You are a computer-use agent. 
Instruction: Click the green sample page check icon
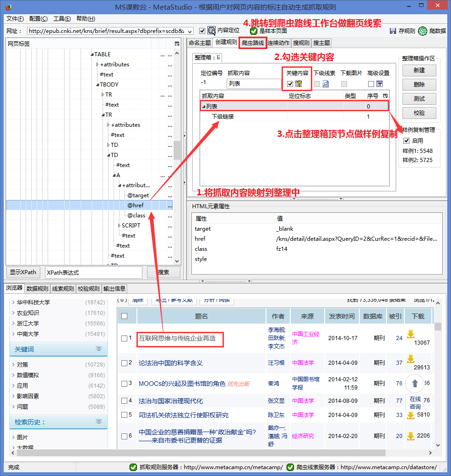point(254,31)
